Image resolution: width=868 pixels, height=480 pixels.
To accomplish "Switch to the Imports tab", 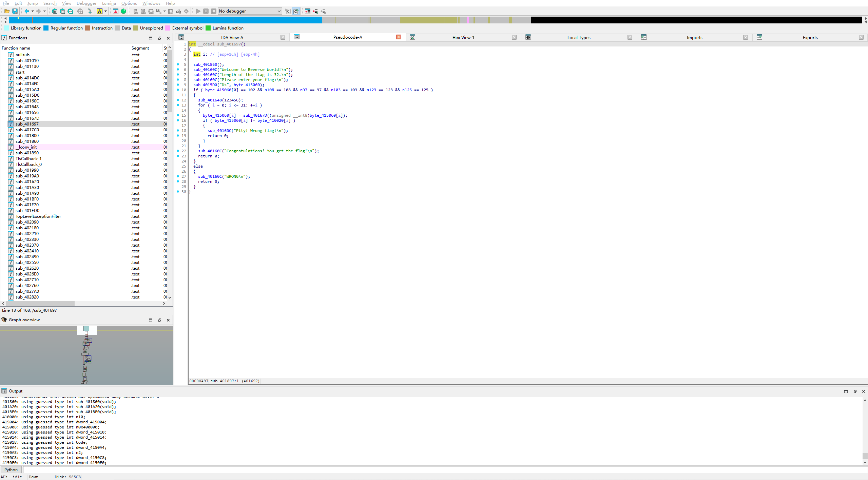I will tap(694, 37).
